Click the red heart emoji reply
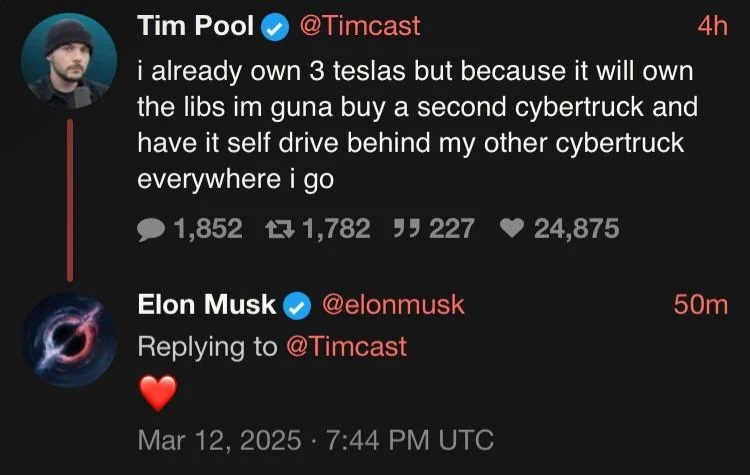 pyautogui.click(x=156, y=394)
